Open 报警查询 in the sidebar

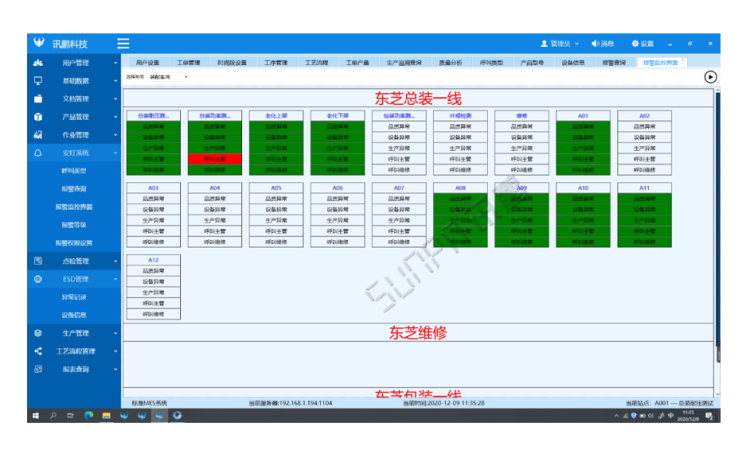pos(75,189)
